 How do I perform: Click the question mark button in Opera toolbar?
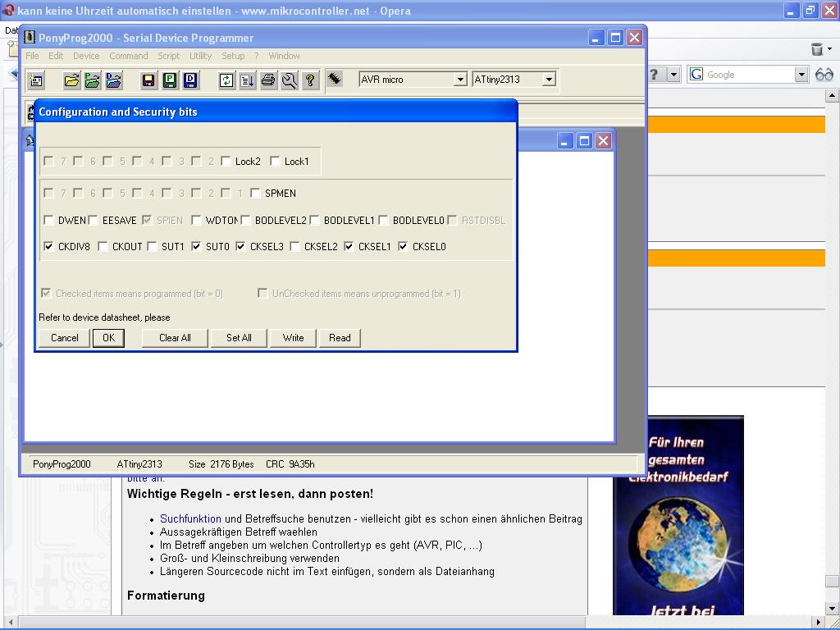tap(654, 75)
